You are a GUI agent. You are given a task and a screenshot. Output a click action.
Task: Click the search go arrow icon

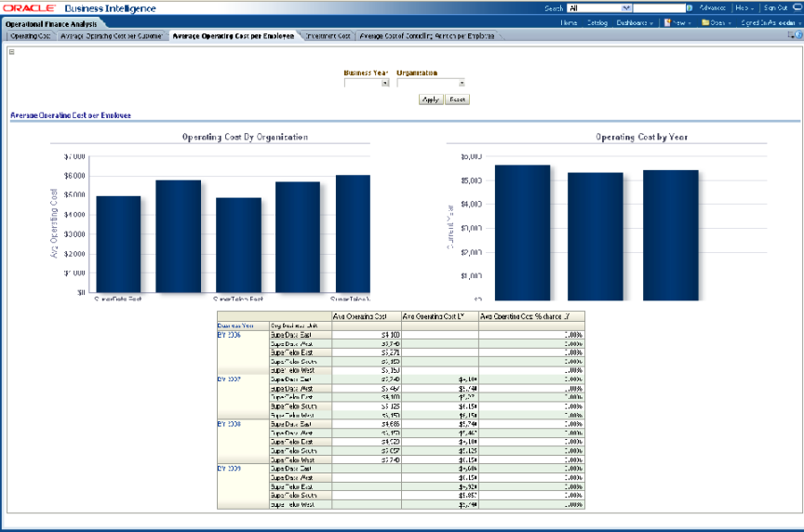tap(690, 8)
